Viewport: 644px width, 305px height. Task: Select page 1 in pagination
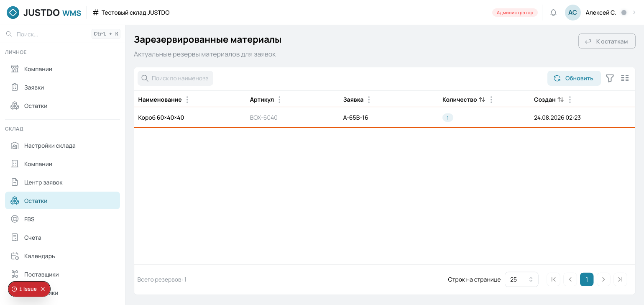587,279
